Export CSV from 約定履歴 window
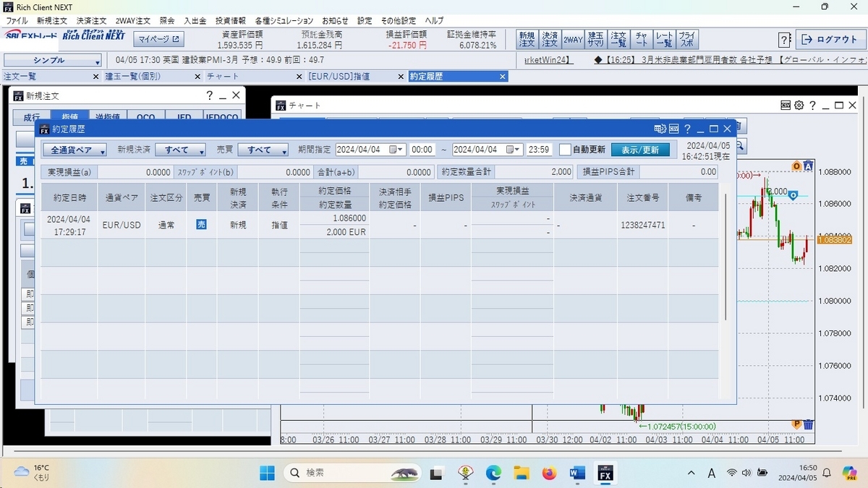 [673, 129]
